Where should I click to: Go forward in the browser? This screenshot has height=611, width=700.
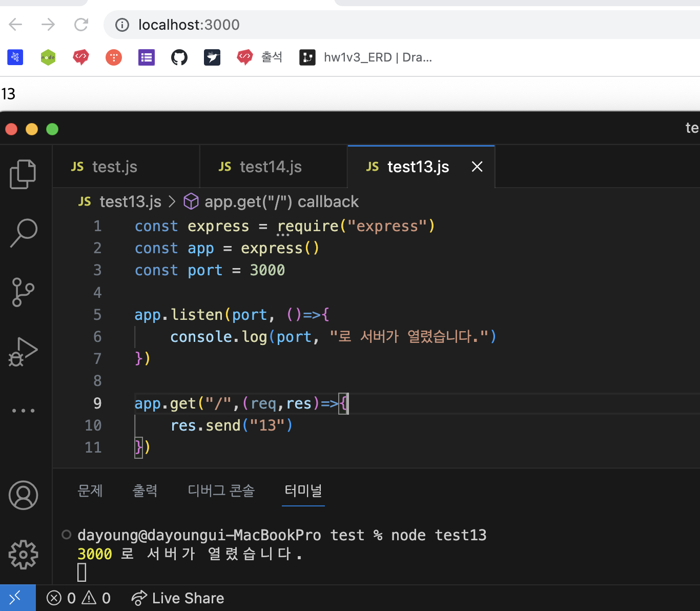(x=48, y=24)
